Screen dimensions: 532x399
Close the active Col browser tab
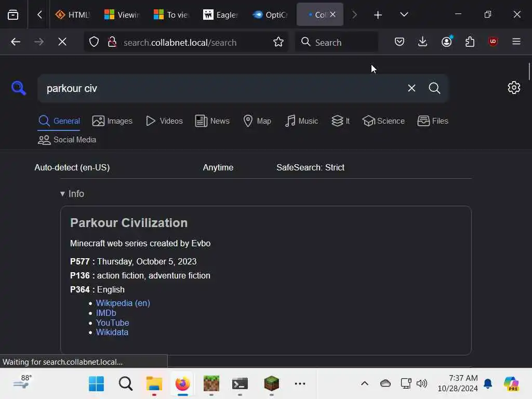click(x=333, y=14)
